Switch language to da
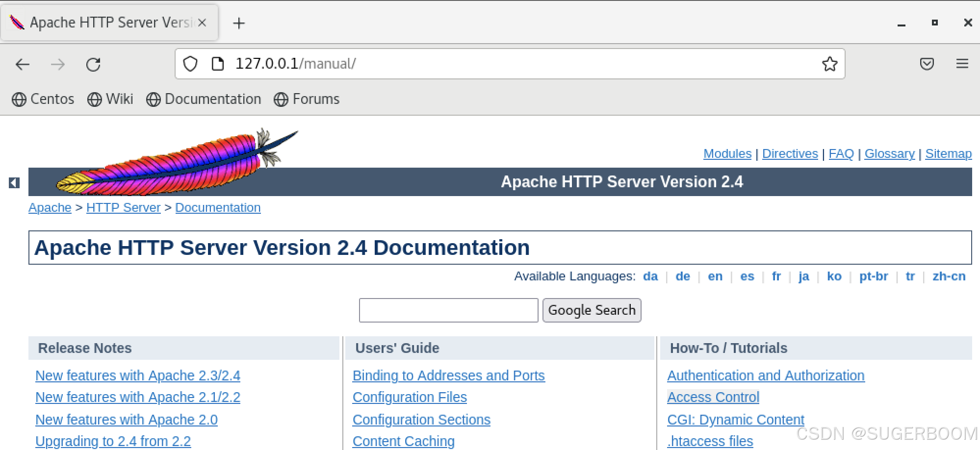980x450 pixels. pos(650,276)
